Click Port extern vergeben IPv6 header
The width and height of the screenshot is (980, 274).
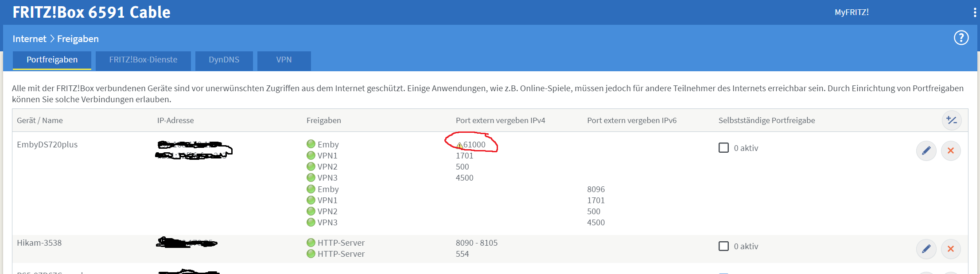[x=632, y=120]
